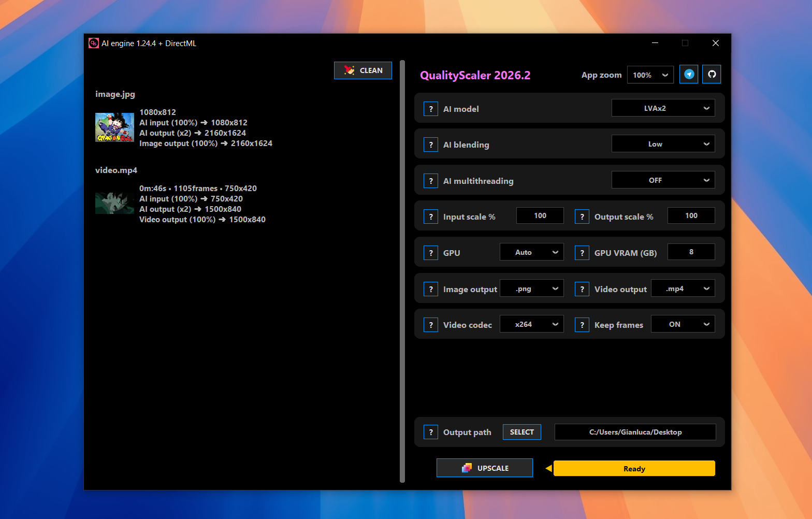Click the Video codec help icon
Screen dimensions: 812x519
pyautogui.click(x=431, y=325)
